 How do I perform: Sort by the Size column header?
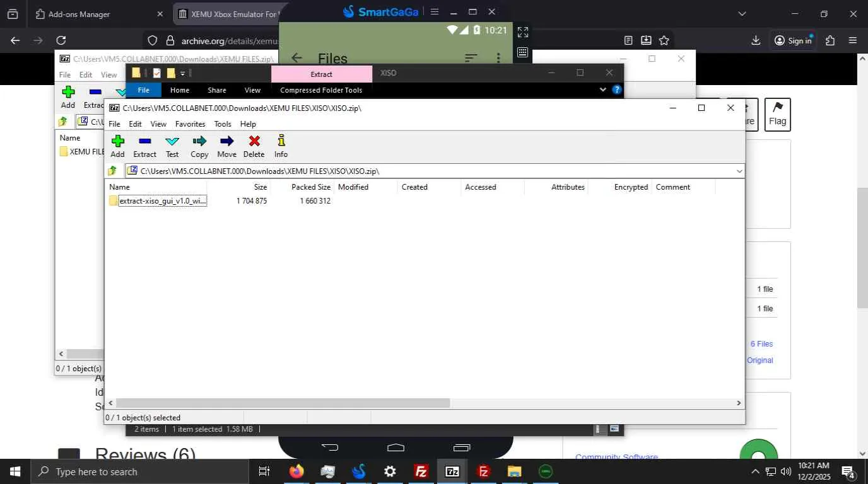pos(238,187)
